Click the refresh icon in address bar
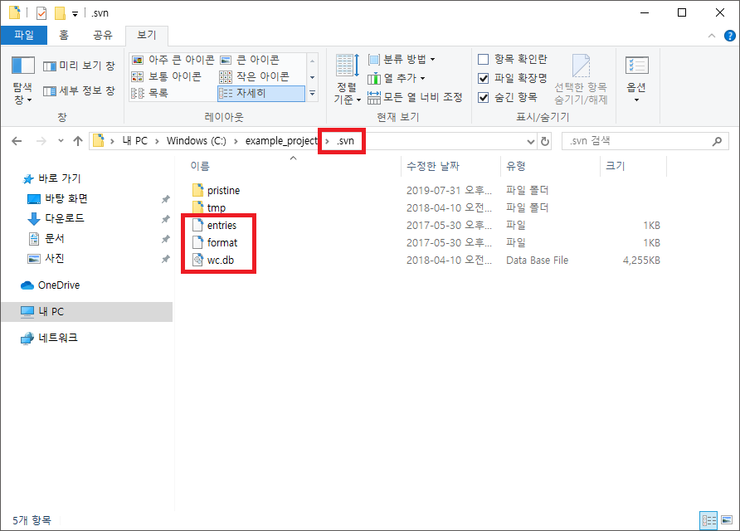Viewport: 740px width, 531px height. click(544, 141)
